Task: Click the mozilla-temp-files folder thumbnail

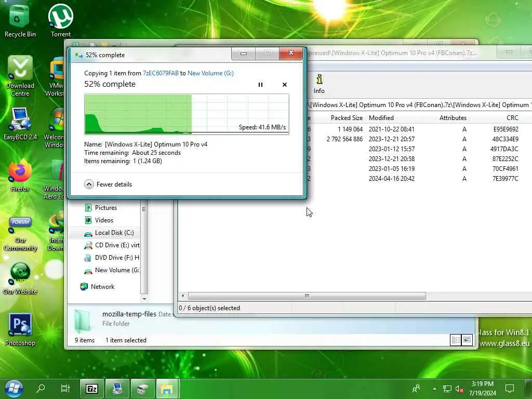Action: (x=83, y=321)
